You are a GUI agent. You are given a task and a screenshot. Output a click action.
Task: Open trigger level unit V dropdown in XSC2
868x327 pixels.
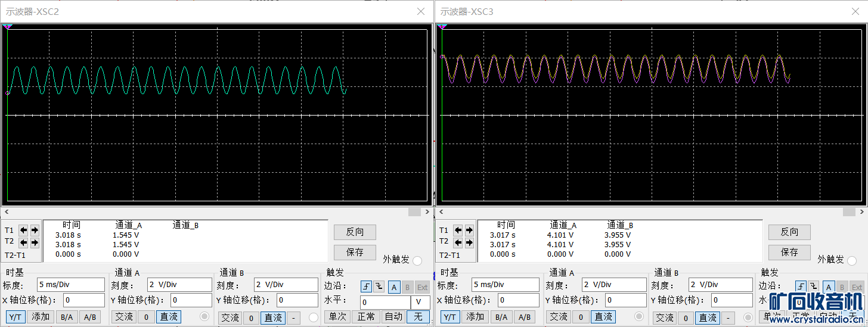pos(420,303)
